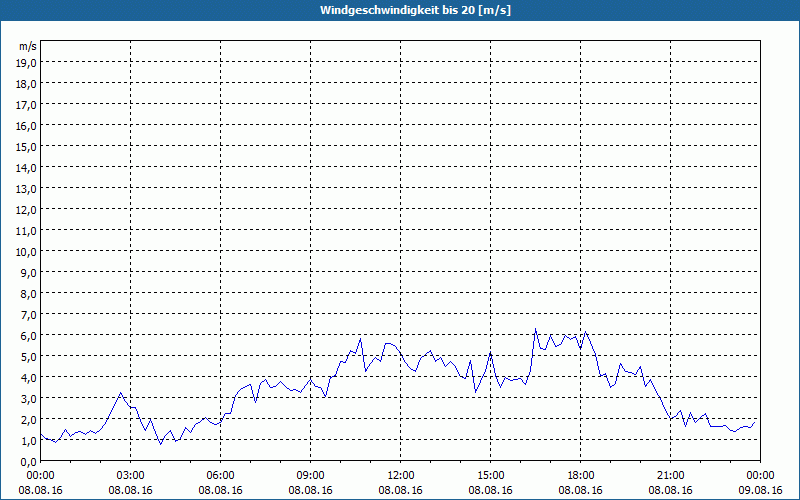
Task: Select the 1,0 y-axis label
Action: tap(29, 441)
